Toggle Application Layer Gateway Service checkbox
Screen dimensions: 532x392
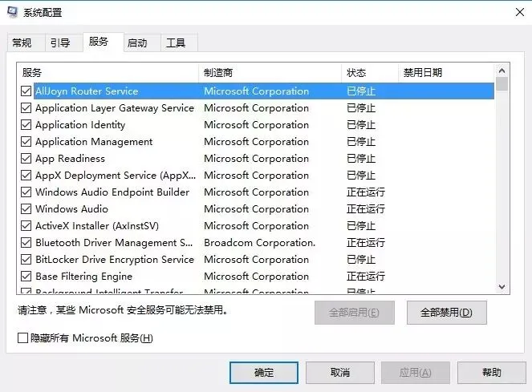(26, 108)
